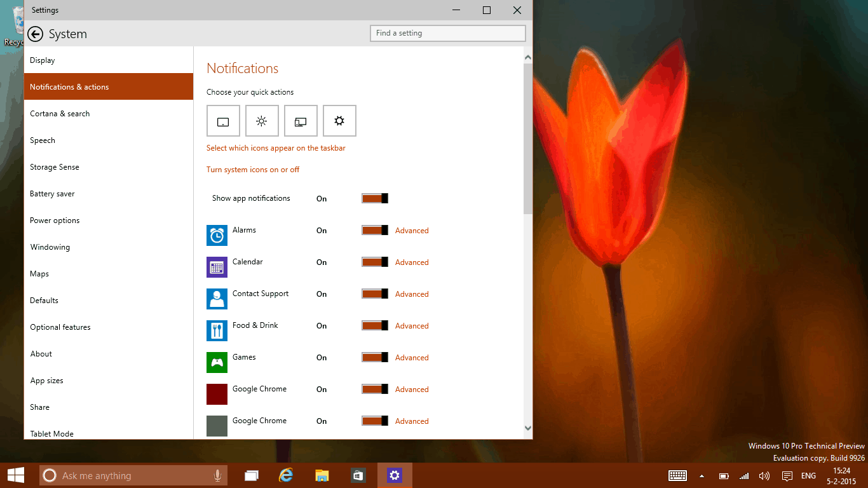Click the Find a setting search box
The height and width of the screenshot is (488, 868).
(x=447, y=33)
